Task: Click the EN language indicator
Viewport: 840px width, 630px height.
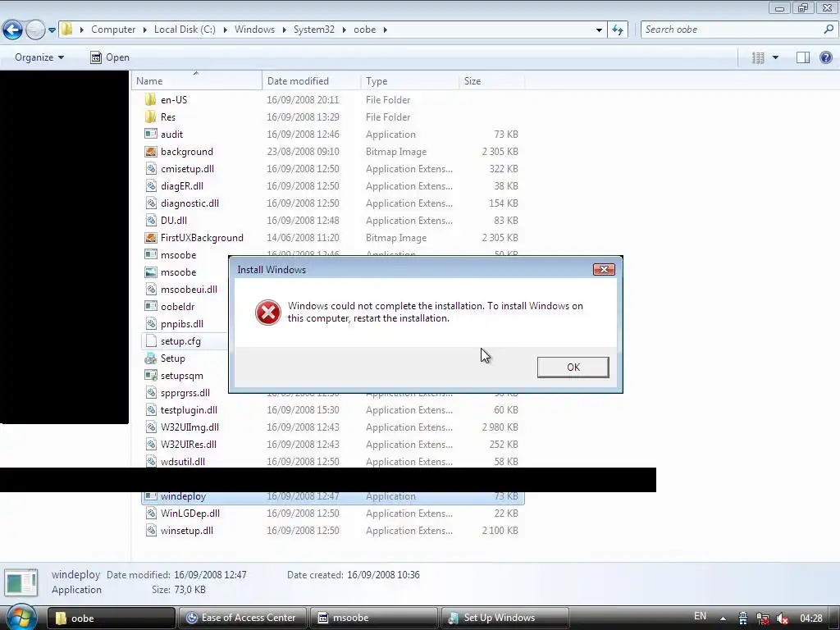Action: click(701, 616)
